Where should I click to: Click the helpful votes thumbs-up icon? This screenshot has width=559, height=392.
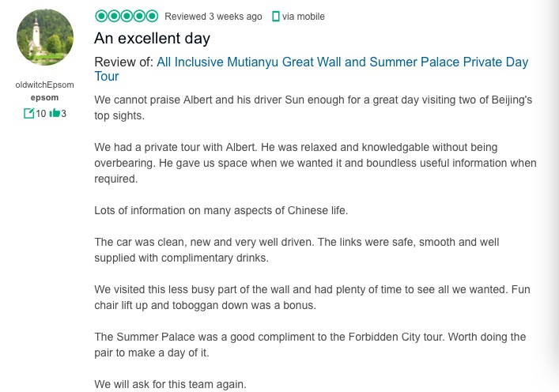pos(55,114)
